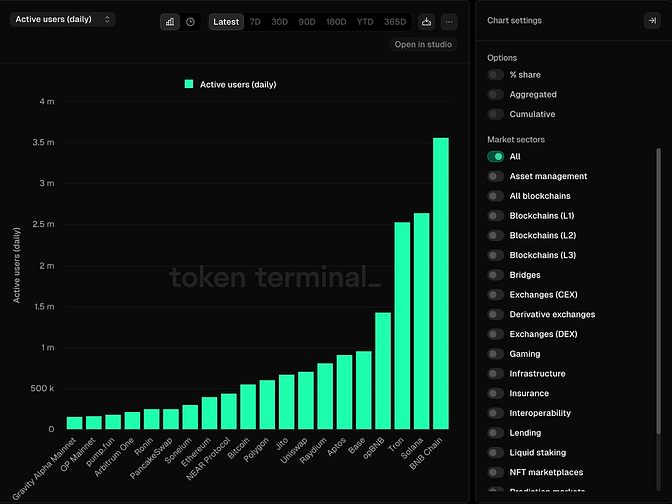Switch to time series clock icon

click(190, 22)
